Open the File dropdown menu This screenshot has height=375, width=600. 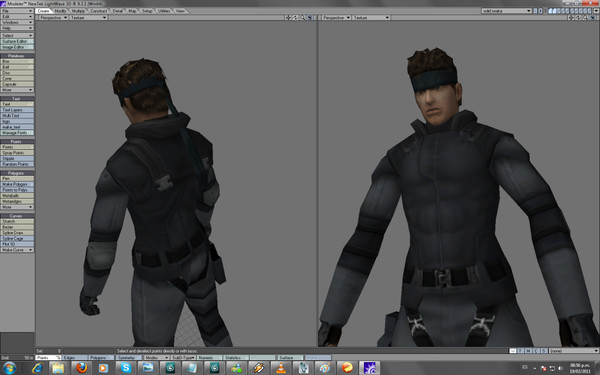pyautogui.click(x=17, y=11)
